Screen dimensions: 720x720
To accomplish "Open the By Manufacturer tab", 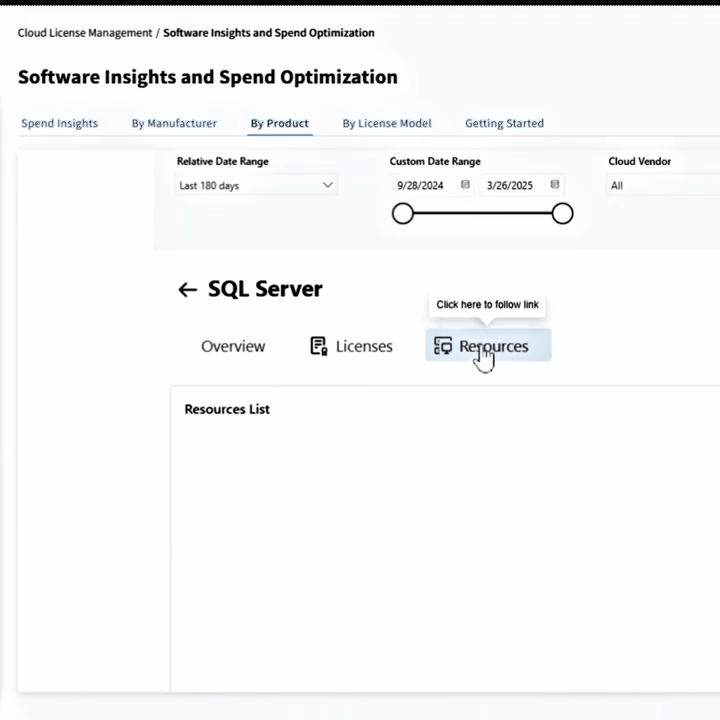I will coord(174,124).
